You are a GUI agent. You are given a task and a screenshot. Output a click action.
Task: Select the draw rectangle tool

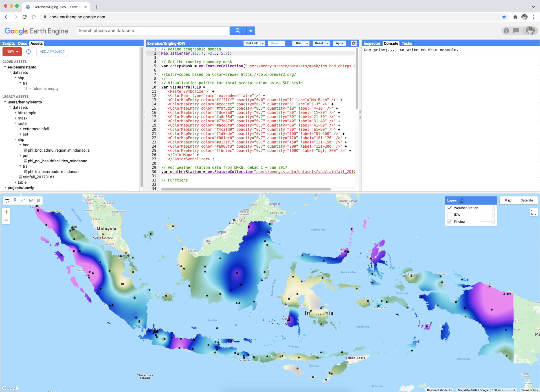(39, 200)
